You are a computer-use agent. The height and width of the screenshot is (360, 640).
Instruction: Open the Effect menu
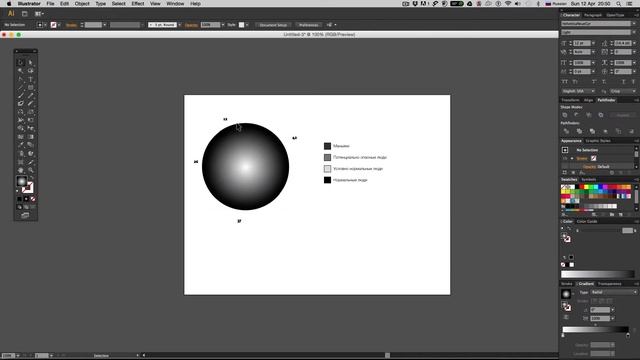pos(138,4)
